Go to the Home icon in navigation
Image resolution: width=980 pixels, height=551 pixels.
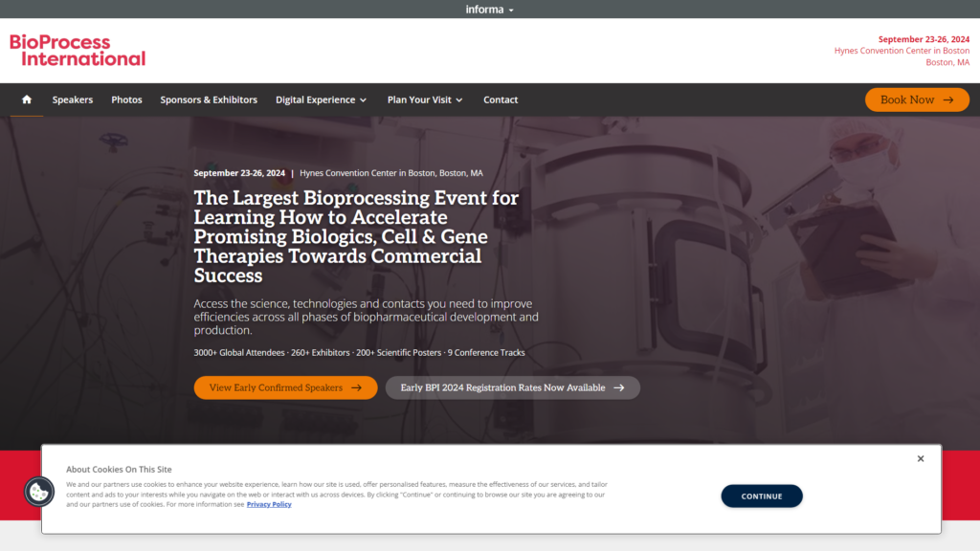coord(26,99)
